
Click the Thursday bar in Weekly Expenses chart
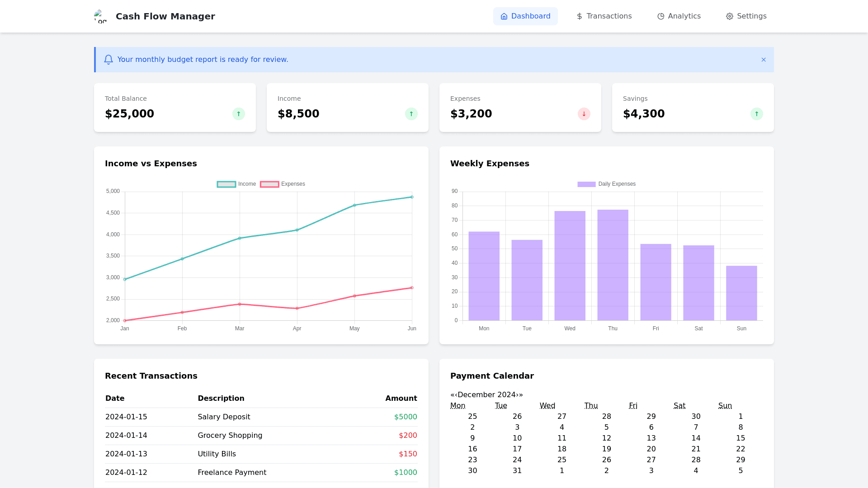coord(613,265)
